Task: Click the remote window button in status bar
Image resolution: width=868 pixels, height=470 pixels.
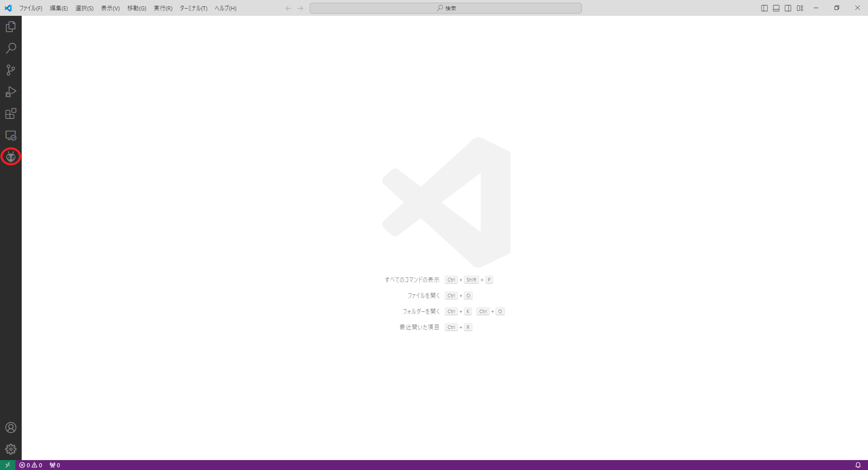Action: pyautogui.click(x=8, y=465)
